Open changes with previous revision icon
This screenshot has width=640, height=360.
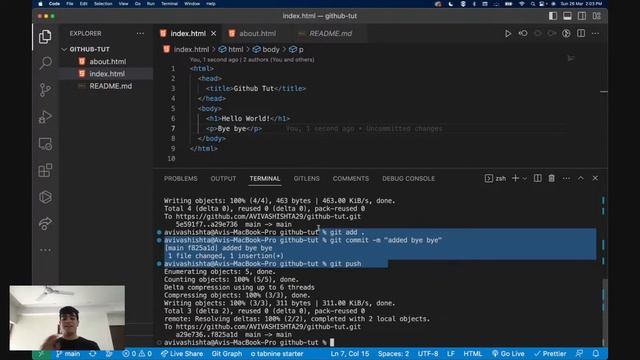(523, 33)
